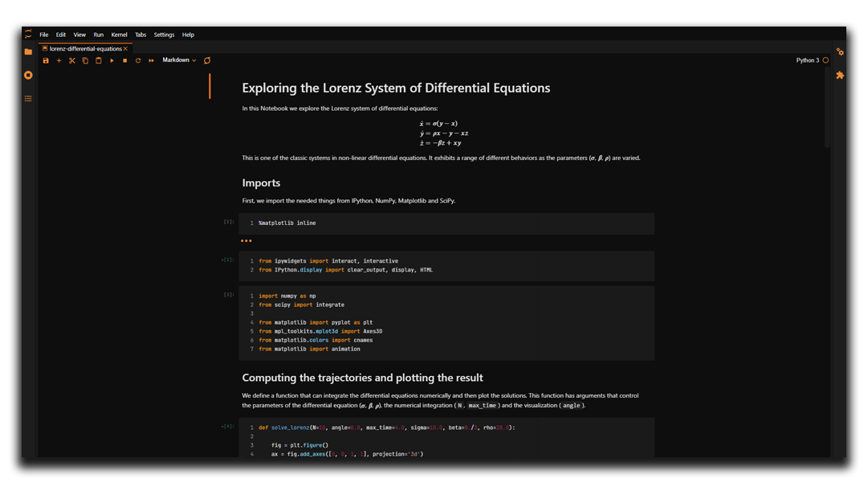This screenshot has height=483, width=868.
Task: Click the 'import numpy as np' code line
Action: coord(287,296)
